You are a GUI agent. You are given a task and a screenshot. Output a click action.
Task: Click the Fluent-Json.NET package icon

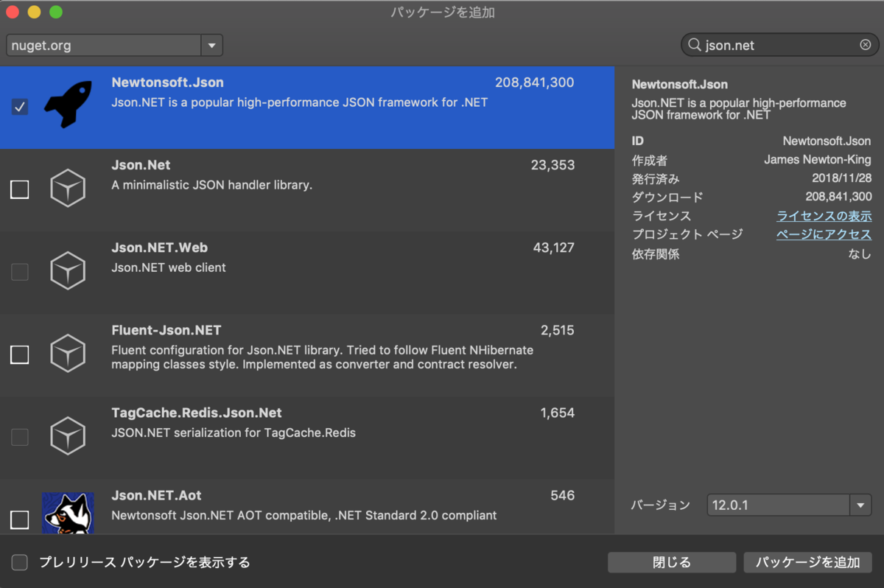point(68,354)
